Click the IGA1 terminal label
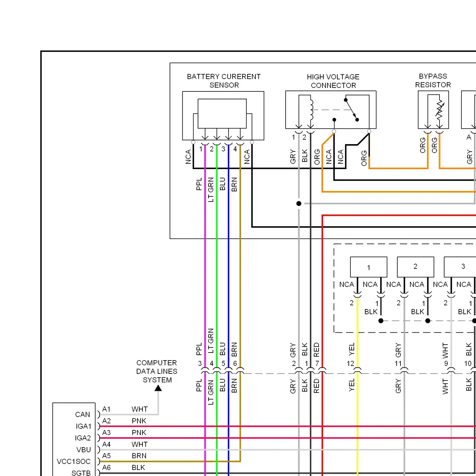Viewport: 476px width, 476px height. click(x=83, y=426)
